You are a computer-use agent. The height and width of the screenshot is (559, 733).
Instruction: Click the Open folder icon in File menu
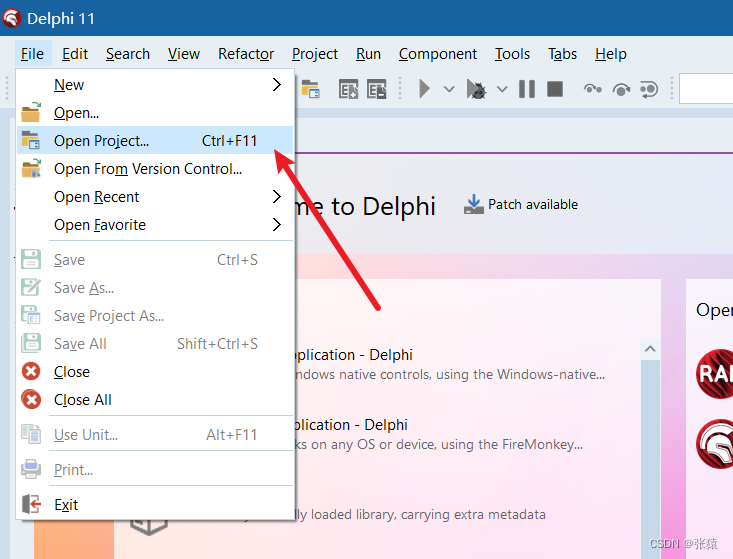[31, 113]
